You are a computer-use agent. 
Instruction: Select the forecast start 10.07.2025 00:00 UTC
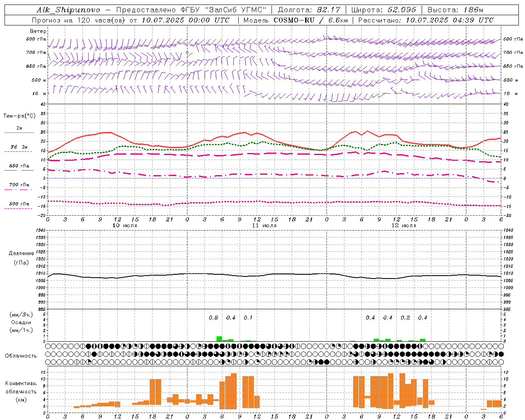point(185,20)
